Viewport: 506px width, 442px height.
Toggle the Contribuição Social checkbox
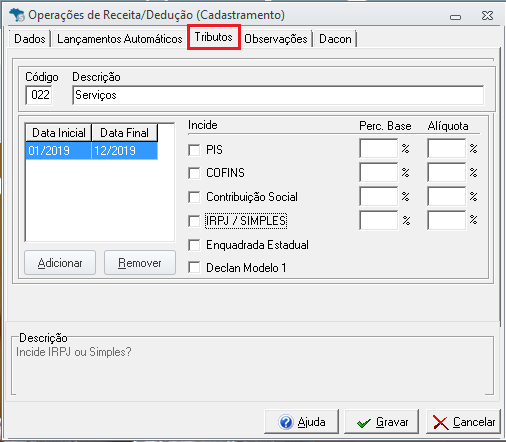click(194, 197)
